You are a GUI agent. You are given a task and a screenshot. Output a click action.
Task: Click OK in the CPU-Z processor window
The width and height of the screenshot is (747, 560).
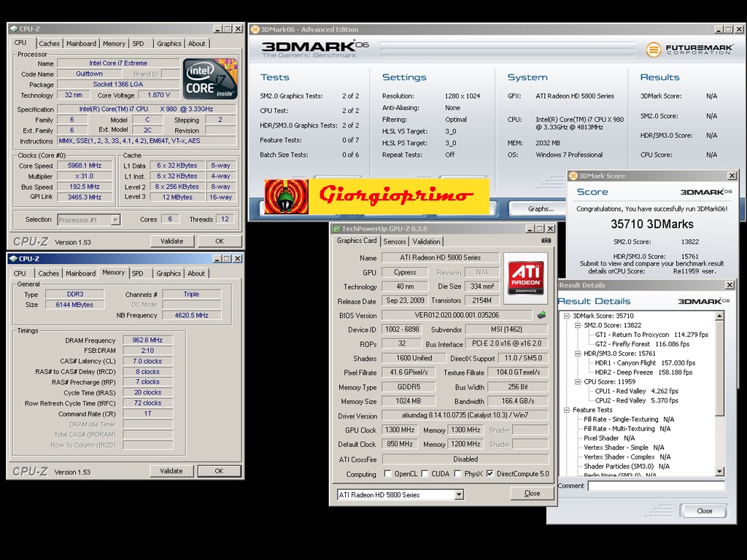(x=219, y=241)
